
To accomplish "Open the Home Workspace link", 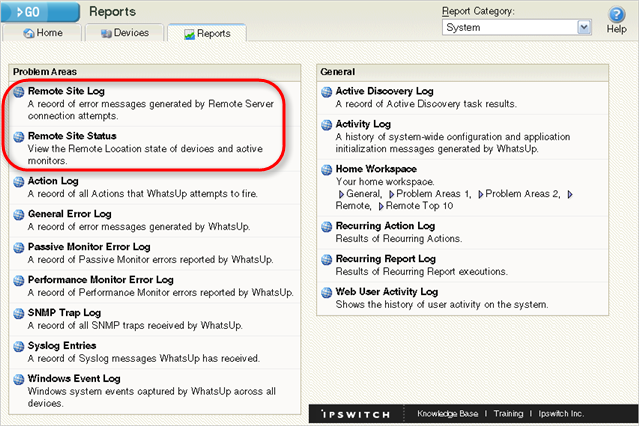I will (x=376, y=169).
